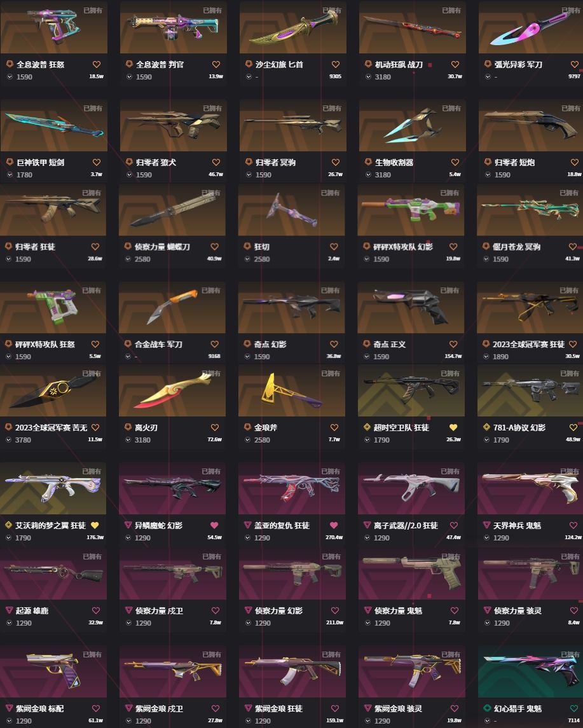583x728 pixels.
Task: Unfavorite 异鳞魔蛇 幻影 pink heart
Action: [x=214, y=525]
